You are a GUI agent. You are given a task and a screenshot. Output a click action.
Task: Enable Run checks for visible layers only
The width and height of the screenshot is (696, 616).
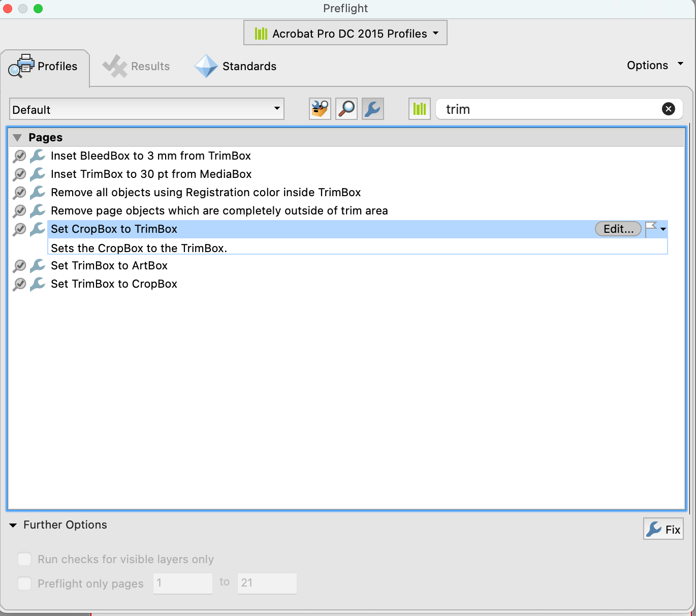click(24, 559)
